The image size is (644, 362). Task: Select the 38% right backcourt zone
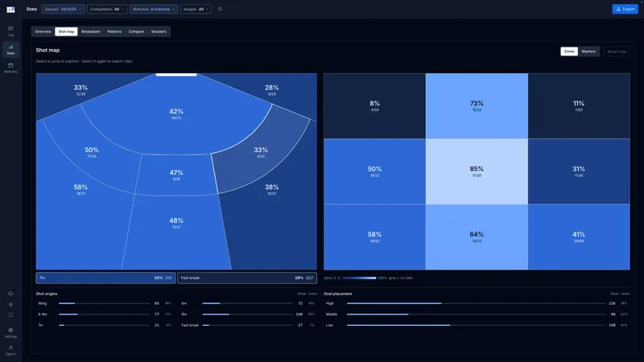pos(271,189)
